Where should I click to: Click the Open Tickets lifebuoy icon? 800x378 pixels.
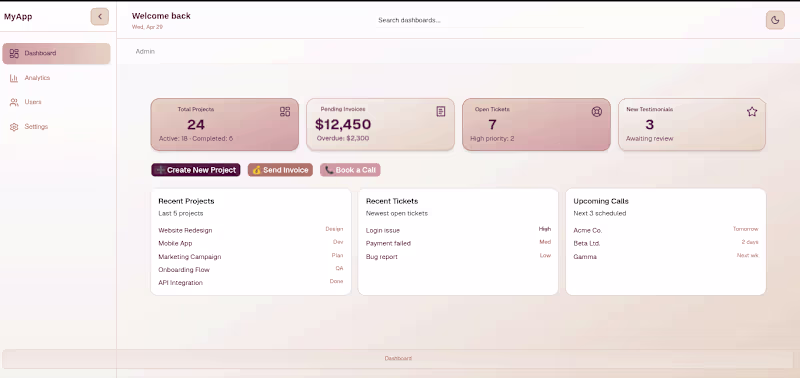tap(596, 112)
